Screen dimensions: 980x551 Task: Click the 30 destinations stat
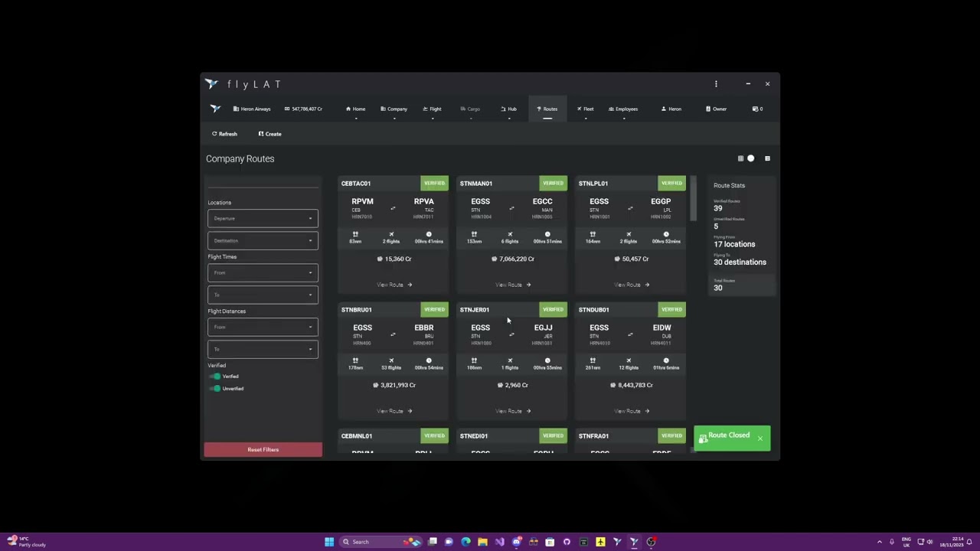point(740,262)
